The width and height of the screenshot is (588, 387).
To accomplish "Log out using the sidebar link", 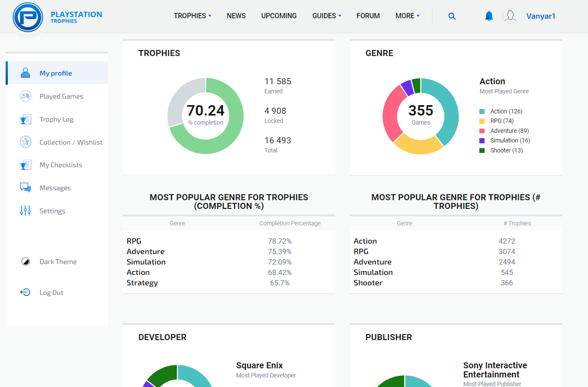I will pyautogui.click(x=51, y=293).
